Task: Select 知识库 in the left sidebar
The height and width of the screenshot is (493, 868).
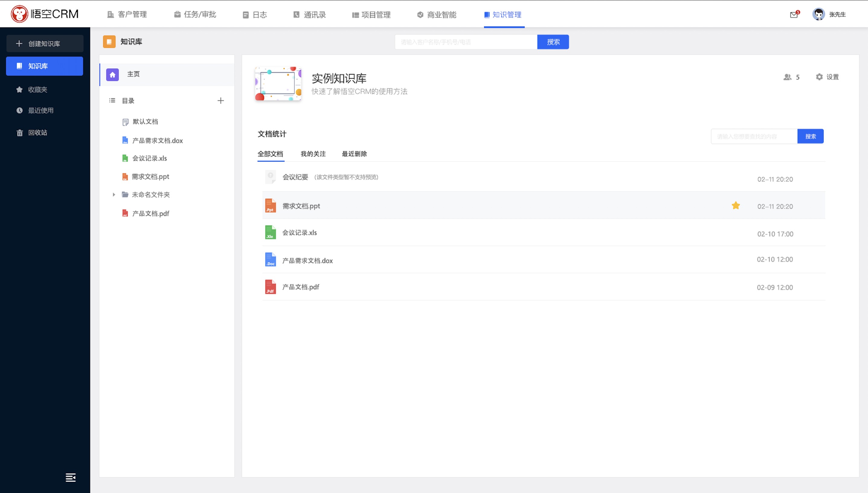Action: (x=45, y=66)
